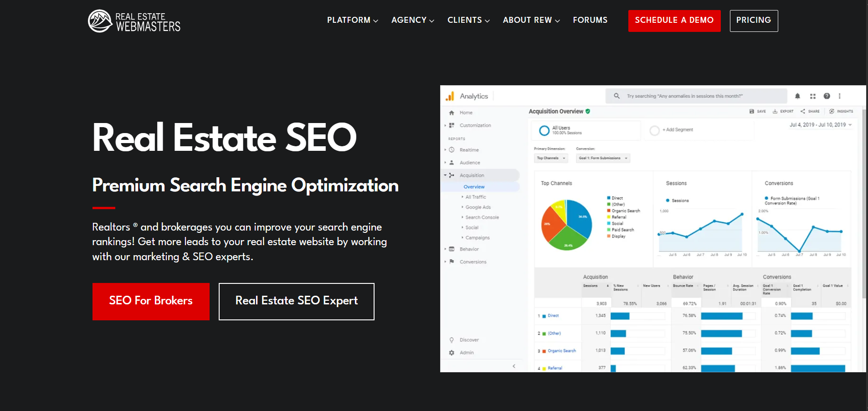Open the Analytics notifications bell
The height and width of the screenshot is (411, 868).
coord(797,96)
